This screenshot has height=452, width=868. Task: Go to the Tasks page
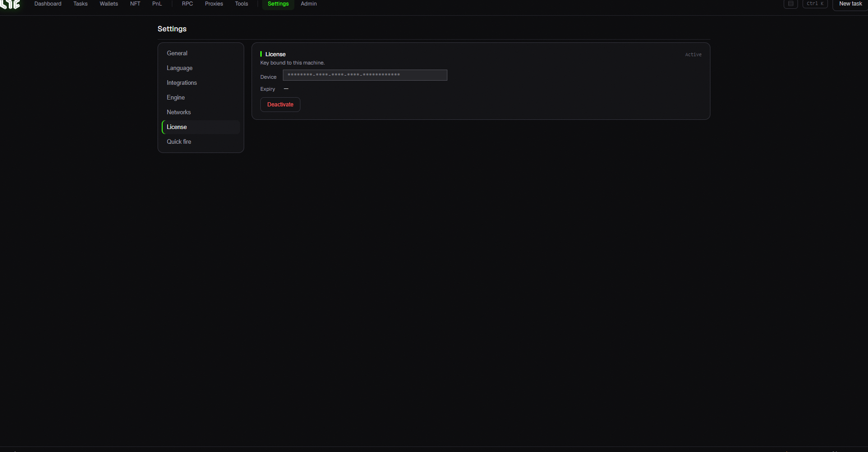tap(81, 4)
